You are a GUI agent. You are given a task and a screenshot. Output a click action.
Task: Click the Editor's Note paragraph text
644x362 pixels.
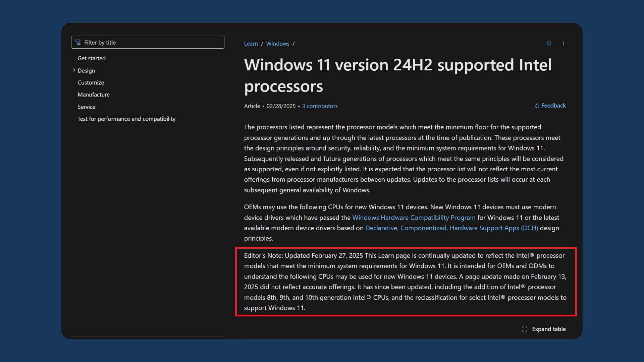click(x=405, y=282)
